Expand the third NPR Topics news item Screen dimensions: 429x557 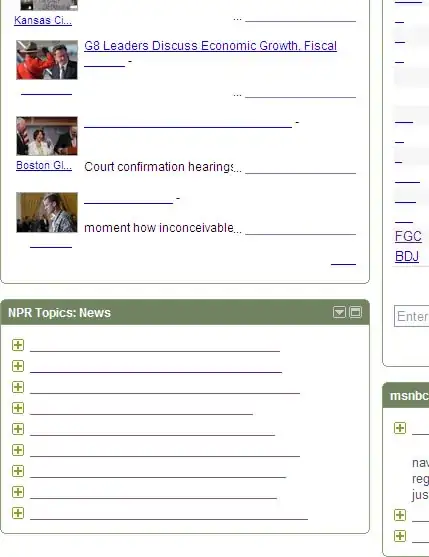point(18,387)
